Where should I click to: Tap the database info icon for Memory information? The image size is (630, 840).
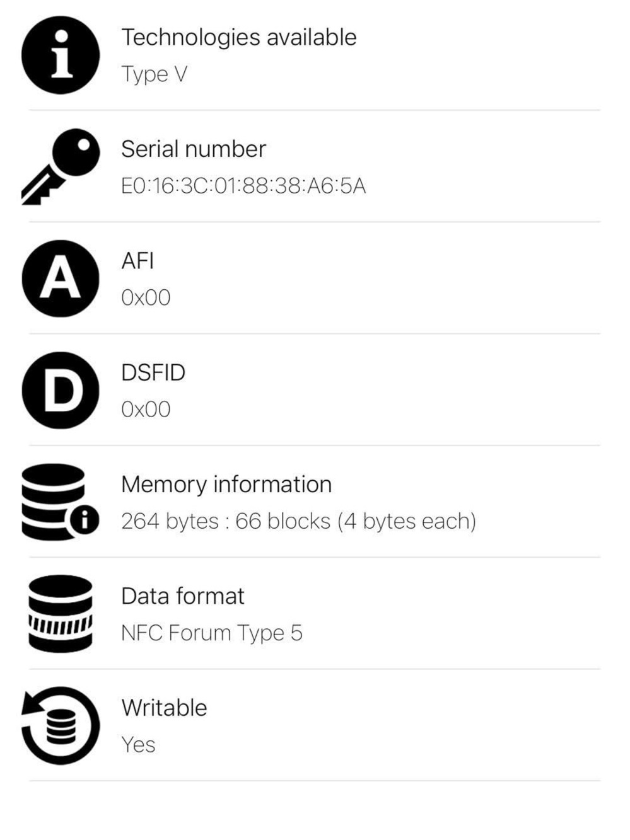61,502
